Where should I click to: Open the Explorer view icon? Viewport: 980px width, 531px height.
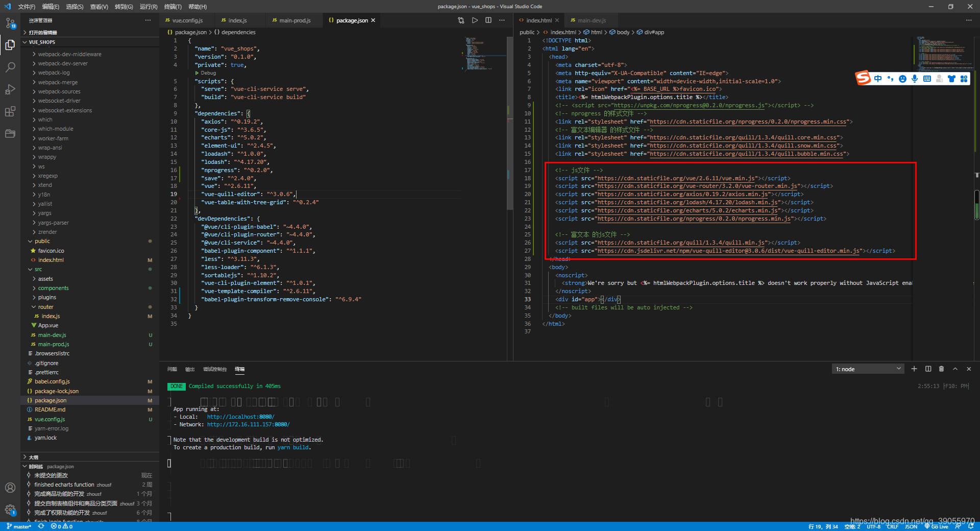(10, 45)
